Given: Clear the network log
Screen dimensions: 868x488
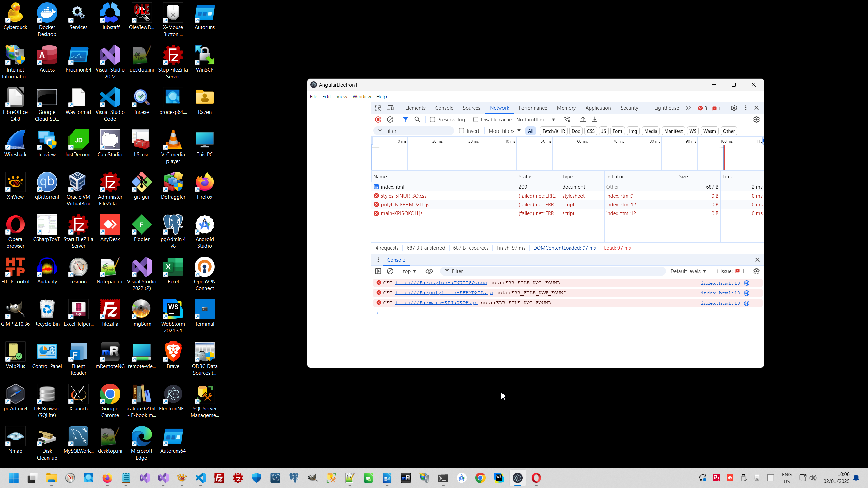Looking at the screenshot, I should click(390, 119).
